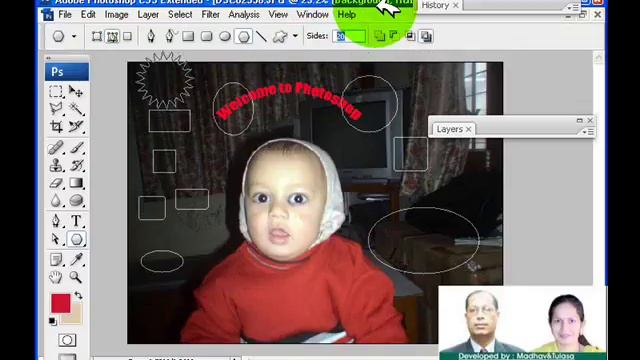Open the Help menu

tap(347, 15)
